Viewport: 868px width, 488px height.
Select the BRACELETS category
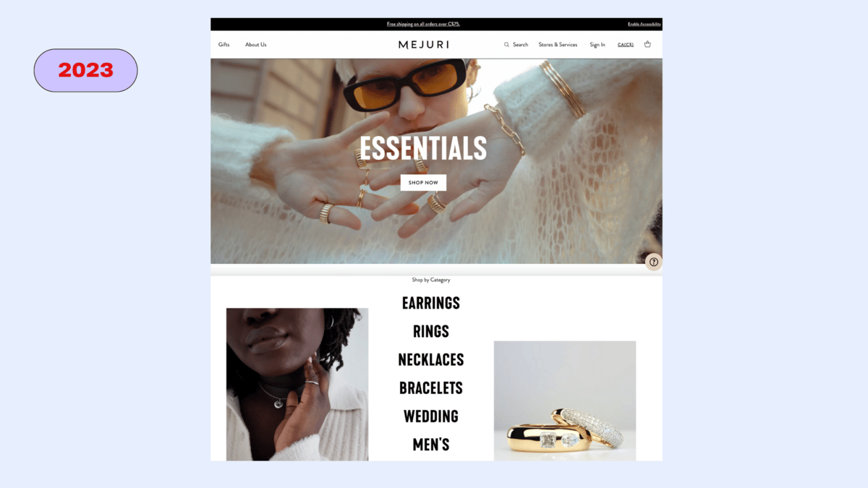click(431, 388)
